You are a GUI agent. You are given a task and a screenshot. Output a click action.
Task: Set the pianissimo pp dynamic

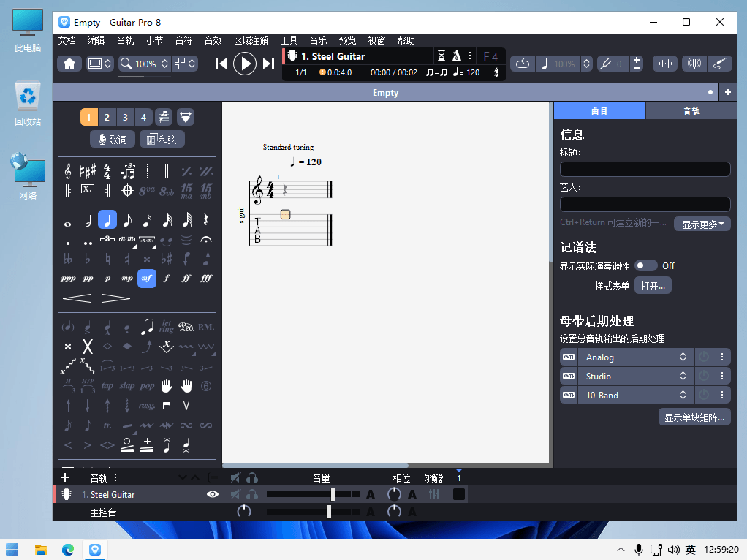pos(88,279)
